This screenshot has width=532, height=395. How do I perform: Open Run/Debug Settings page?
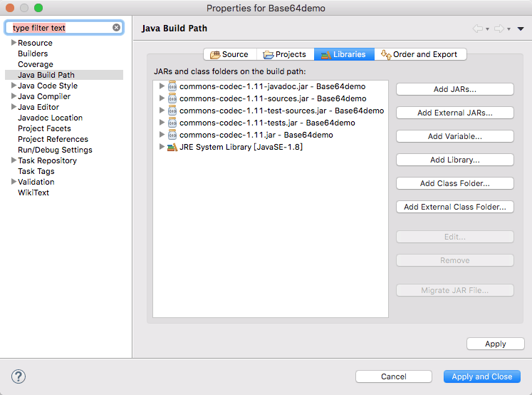coord(55,150)
